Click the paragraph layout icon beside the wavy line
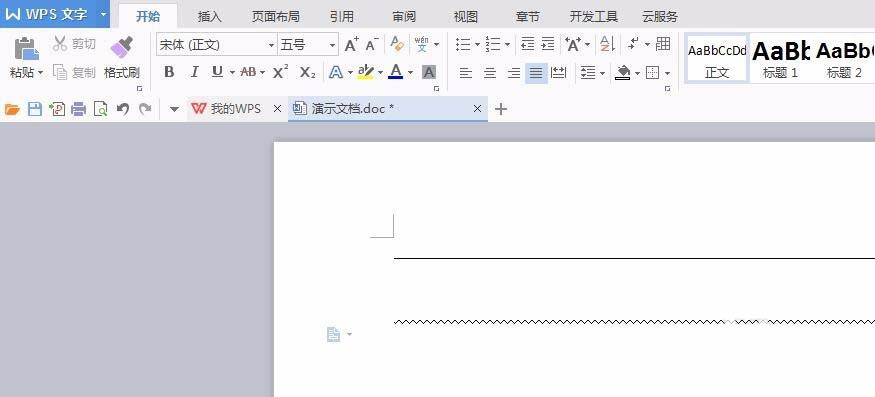 coord(333,334)
